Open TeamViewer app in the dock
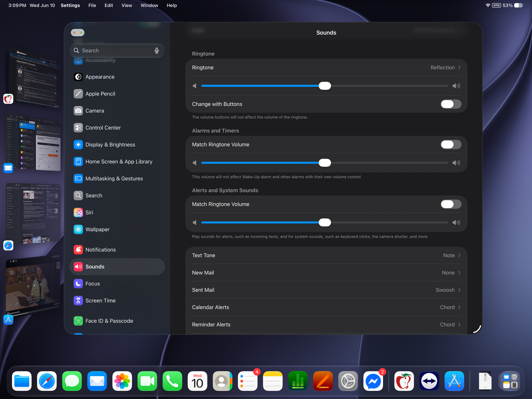The width and height of the screenshot is (532, 399). 429,381
